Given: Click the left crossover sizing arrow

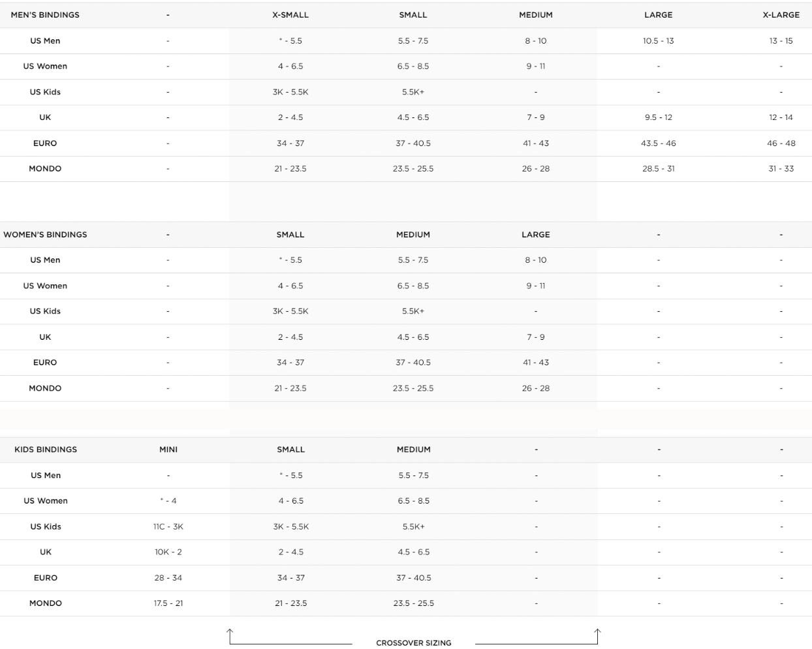Looking at the screenshot, I should tap(230, 635).
